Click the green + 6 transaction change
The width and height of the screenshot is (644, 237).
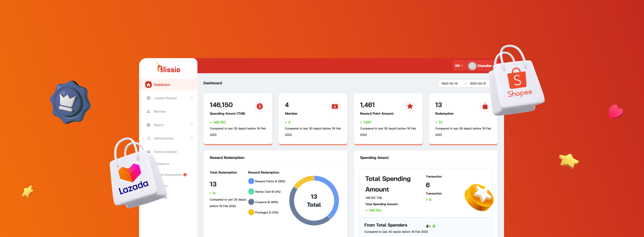[428, 200]
